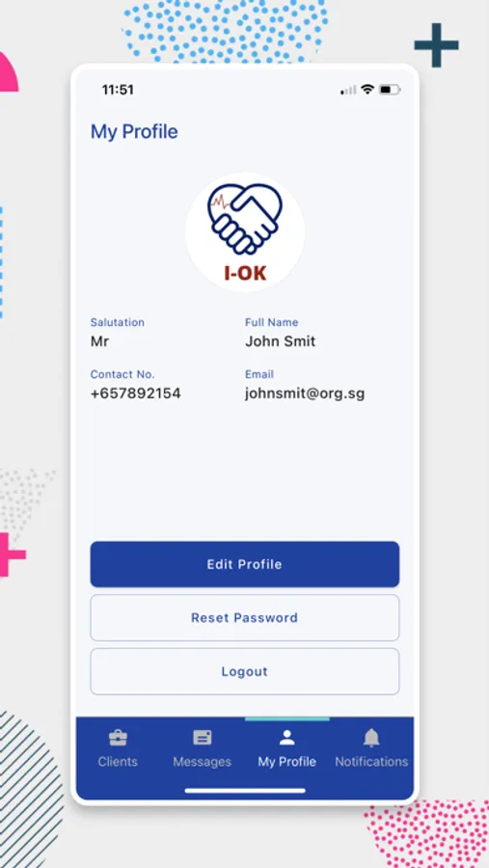
Task: Switch to the Notifications tab label
Action: click(371, 762)
